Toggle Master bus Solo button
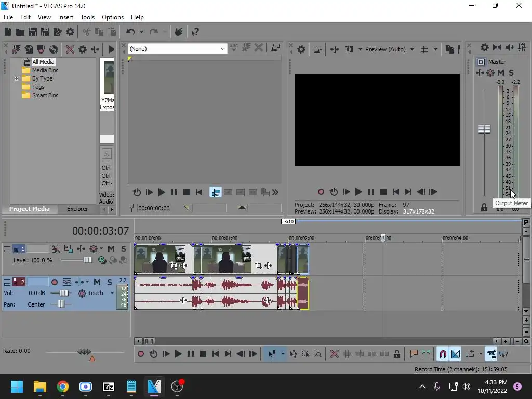This screenshot has height=399, width=532. click(511, 73)
